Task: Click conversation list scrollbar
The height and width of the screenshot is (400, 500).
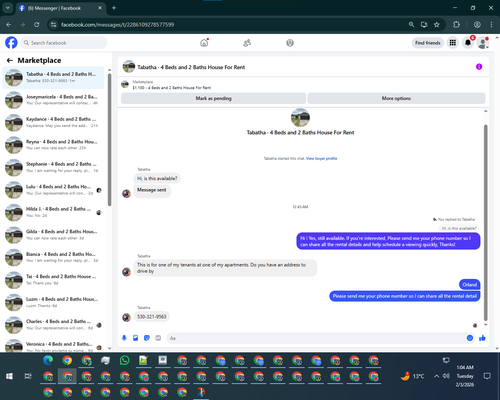Action: (x=109, y=140)
